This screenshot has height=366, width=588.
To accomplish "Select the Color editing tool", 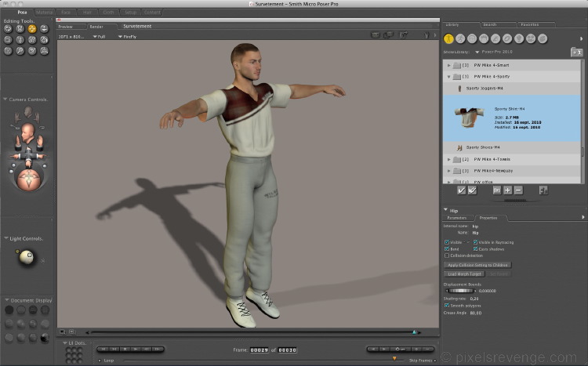I will (44, 40).
